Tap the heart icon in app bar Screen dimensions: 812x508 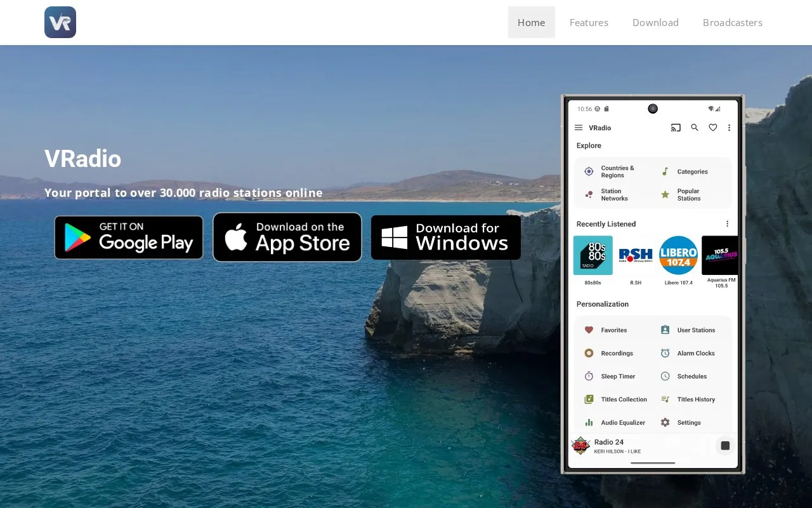(x=712, y=128)
